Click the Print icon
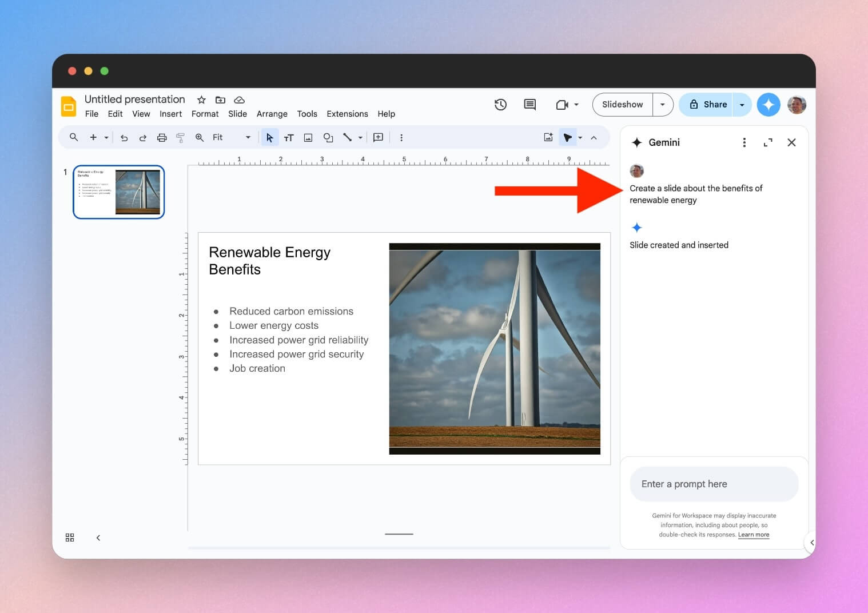868x613 pixels. coord(162,137)
